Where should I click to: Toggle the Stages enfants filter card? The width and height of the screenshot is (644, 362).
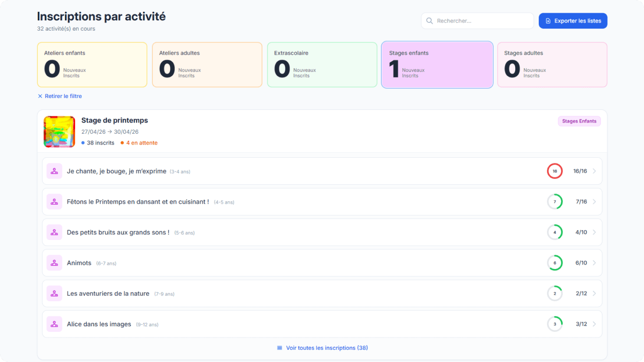tap(437, 65)
